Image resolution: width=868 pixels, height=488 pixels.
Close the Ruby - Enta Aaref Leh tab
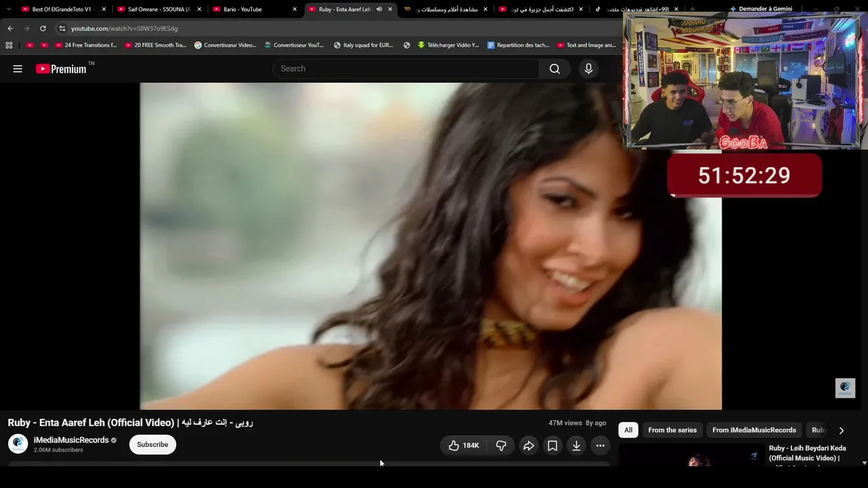pyautogui.click(x=390, y=9)
